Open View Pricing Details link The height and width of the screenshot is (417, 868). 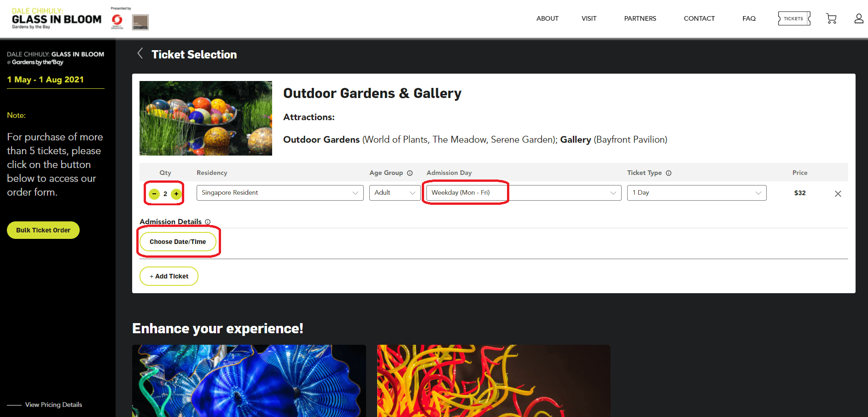pyautogui.click(x=53, y=405)
